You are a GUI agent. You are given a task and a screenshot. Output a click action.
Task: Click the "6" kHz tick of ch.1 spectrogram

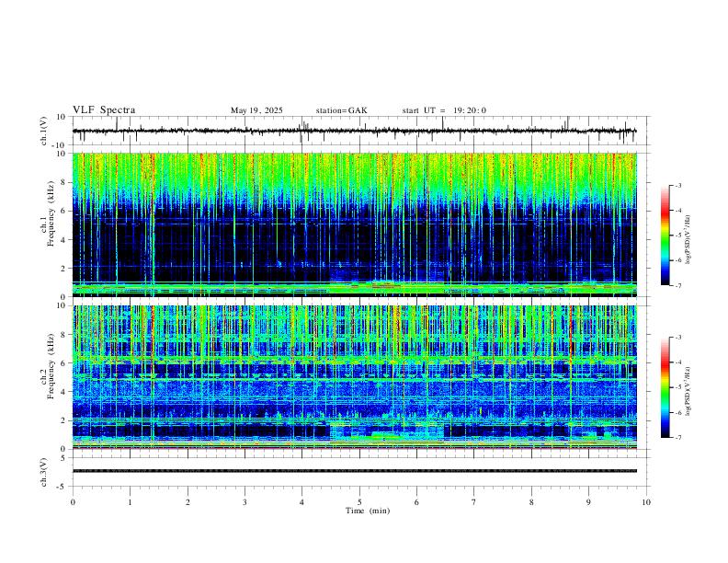[x=64, y=211]
